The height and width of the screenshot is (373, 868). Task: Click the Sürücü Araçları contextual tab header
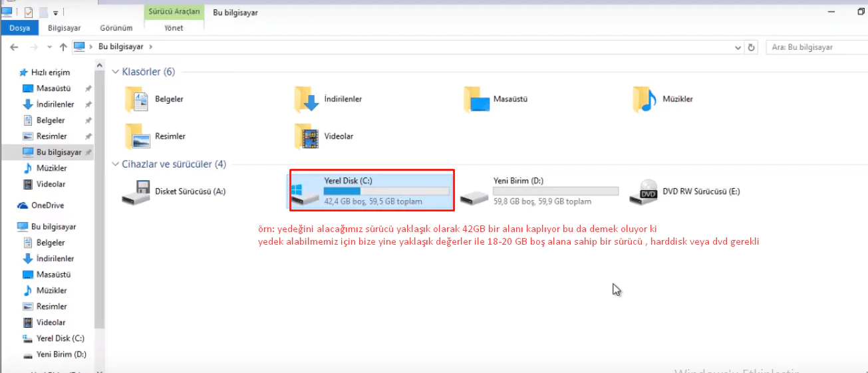click(174, 11)
